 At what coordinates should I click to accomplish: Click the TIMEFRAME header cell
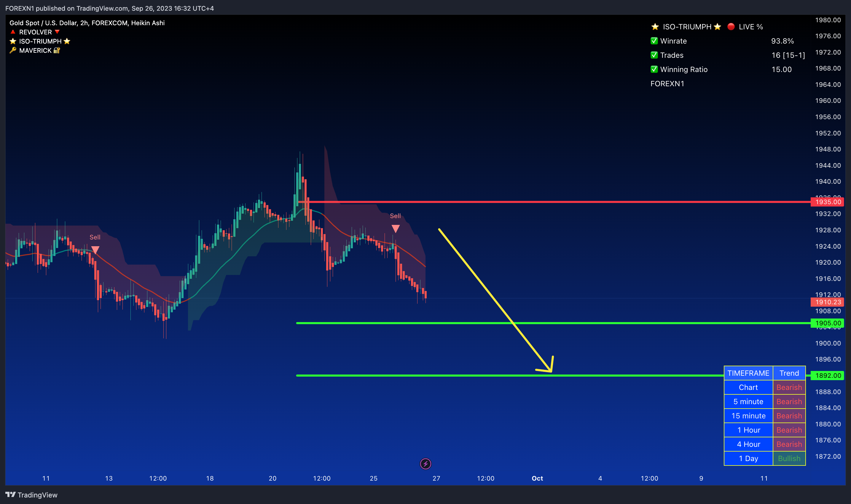[x=748, y=373]
